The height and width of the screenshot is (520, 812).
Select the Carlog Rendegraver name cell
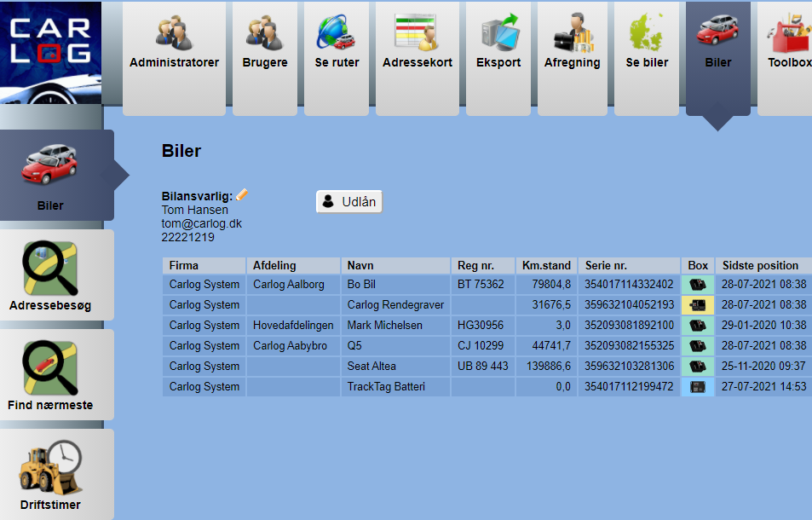[395, 304]
